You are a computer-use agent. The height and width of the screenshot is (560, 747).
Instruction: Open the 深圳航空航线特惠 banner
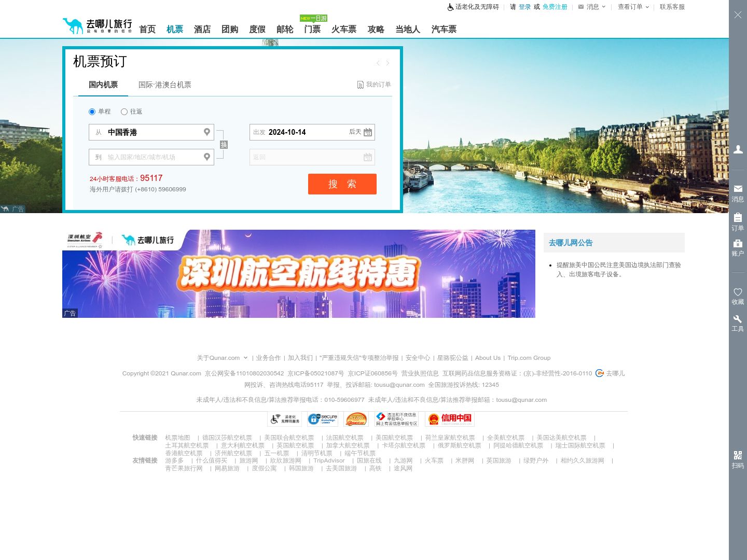tap(299, 274)
